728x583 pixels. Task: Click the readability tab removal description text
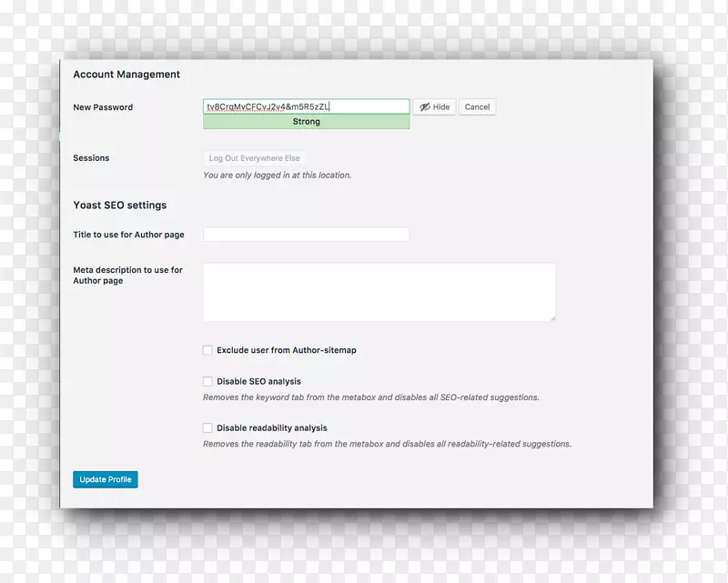tap(387, 445)
